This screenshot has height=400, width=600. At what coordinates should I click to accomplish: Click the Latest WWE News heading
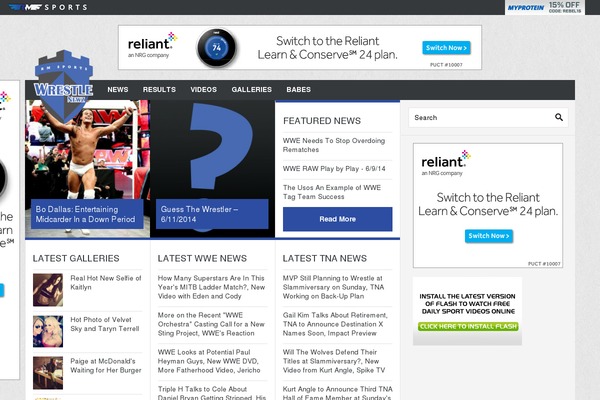[x=202, y=258]
